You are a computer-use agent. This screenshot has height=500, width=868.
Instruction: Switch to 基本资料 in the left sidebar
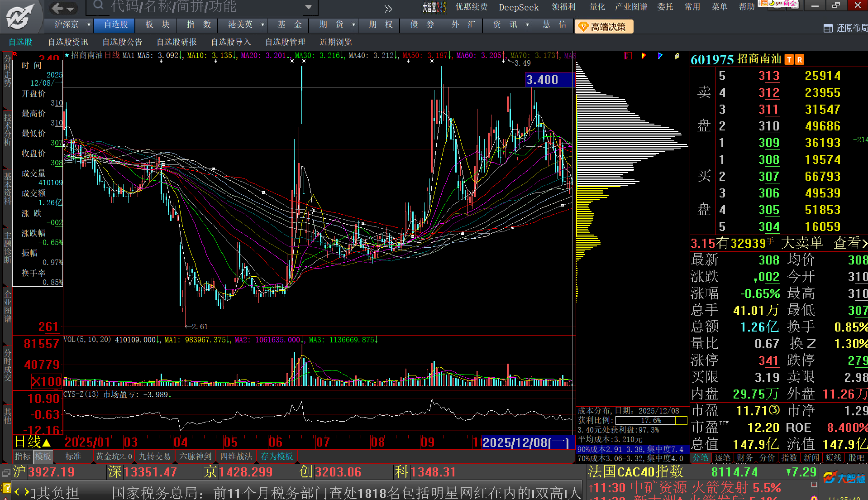point(7,188)
